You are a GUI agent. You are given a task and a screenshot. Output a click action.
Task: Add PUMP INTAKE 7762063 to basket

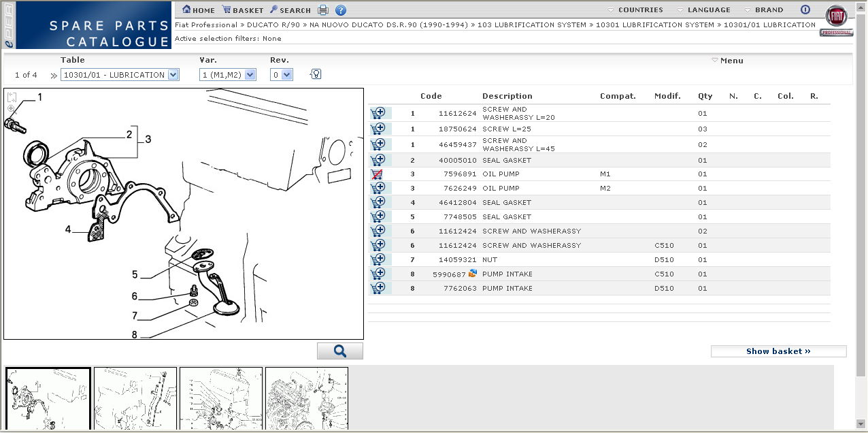tap(378, 288)
